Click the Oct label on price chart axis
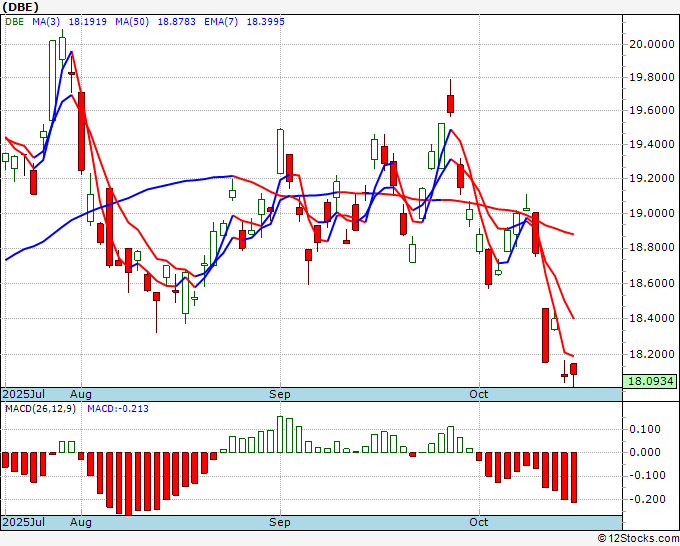This screenshot has width=680, height=546. pos(478,394)
